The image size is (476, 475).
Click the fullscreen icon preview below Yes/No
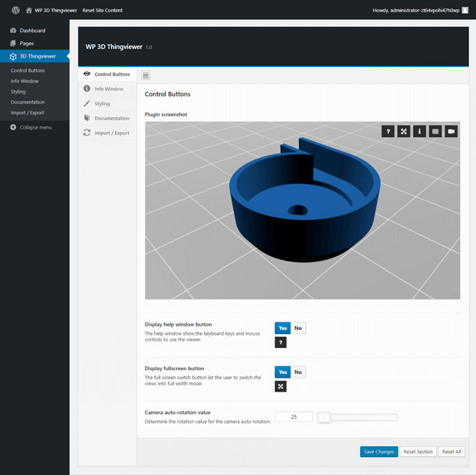coord(281,386)
